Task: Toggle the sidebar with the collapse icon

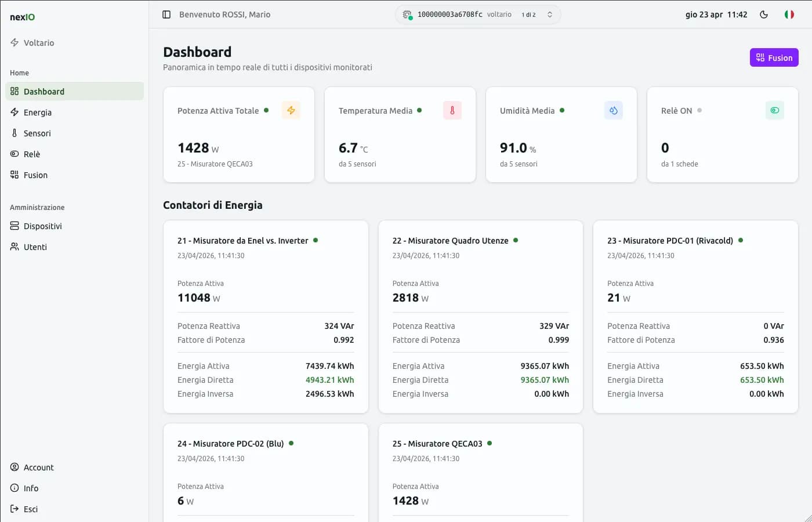Action: click(x=165, y=14)
